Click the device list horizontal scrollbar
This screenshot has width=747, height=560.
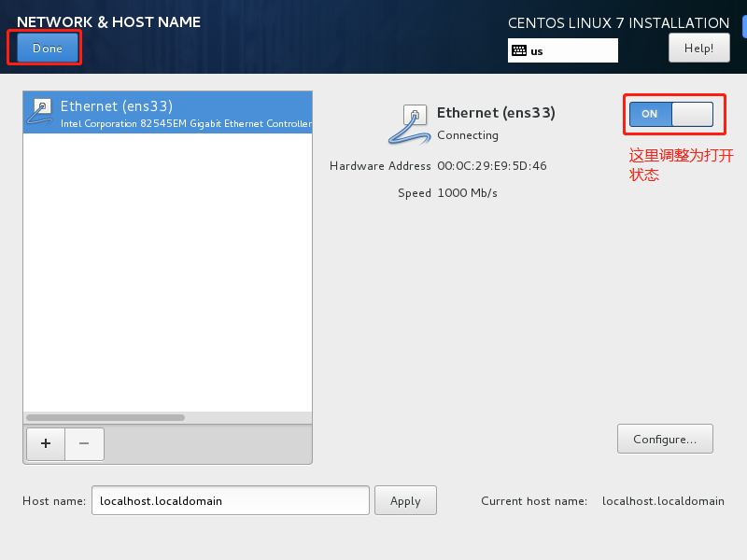pyautogui.click(x=106, y=417)
